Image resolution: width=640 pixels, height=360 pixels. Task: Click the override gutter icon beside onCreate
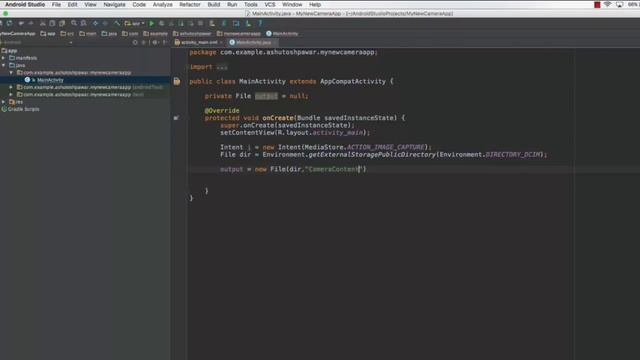(176, 118)
